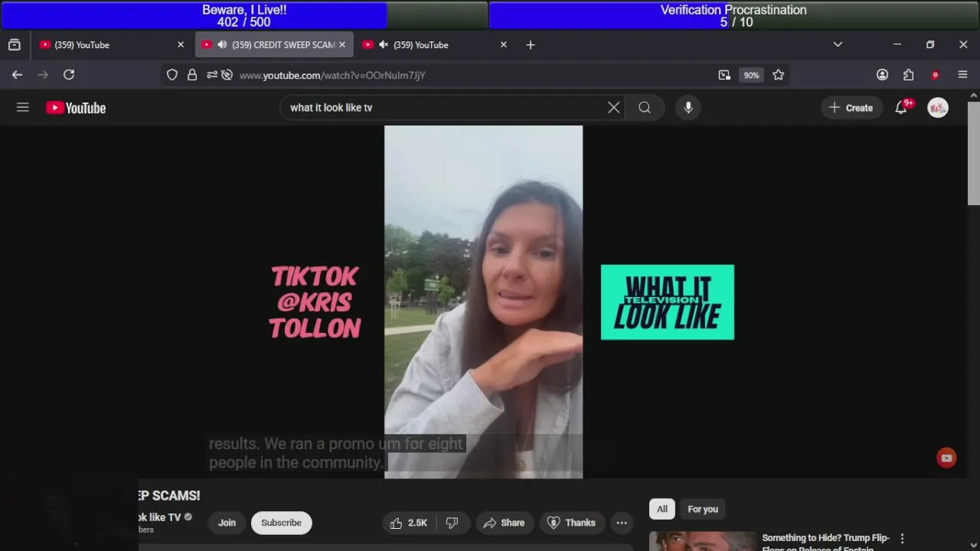This screenshot has height=551, width=980.
Task: Click the video player area
Action: (483, 302)
